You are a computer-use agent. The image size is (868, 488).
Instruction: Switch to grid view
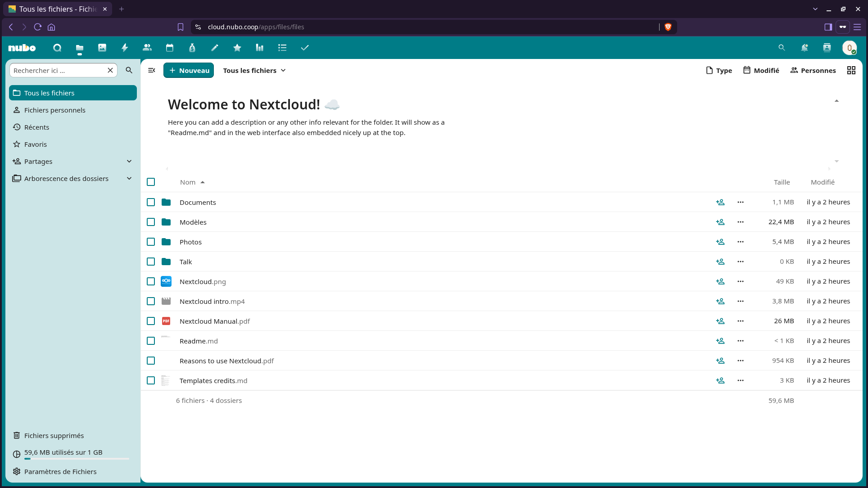tap(851, 70)
